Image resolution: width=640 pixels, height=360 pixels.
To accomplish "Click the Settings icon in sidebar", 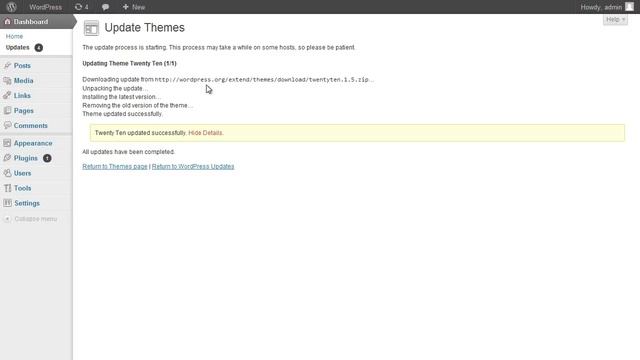I will point(7,203).
